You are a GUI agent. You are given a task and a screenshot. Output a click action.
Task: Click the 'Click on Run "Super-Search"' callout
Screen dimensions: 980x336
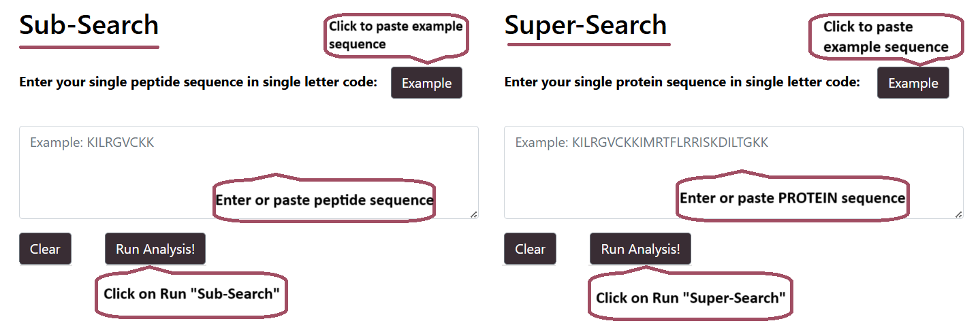(x=691, y=297)
